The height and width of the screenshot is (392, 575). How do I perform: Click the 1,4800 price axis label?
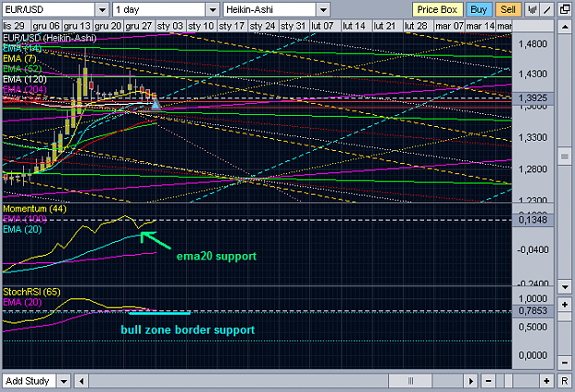[533, 44]
